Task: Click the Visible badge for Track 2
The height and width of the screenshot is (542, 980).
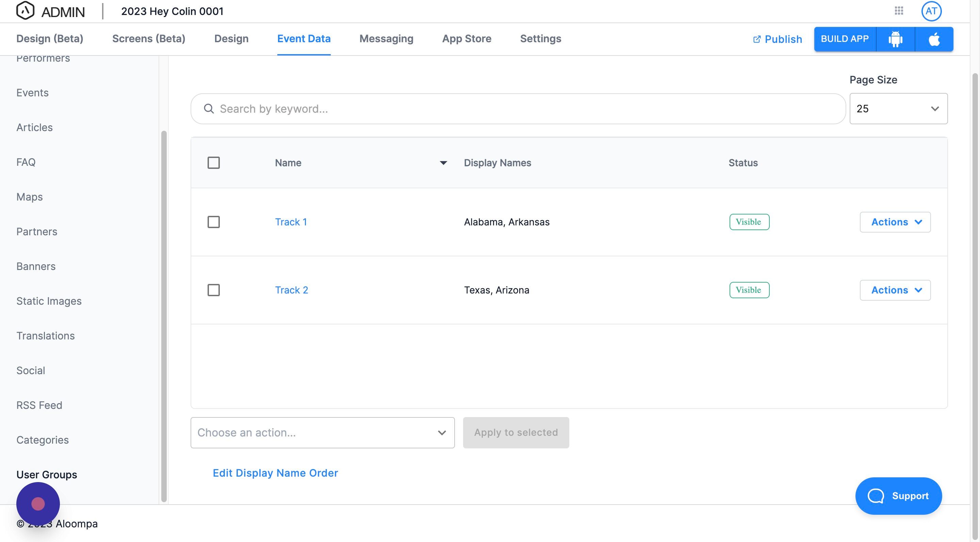Action: pos(749,290)
